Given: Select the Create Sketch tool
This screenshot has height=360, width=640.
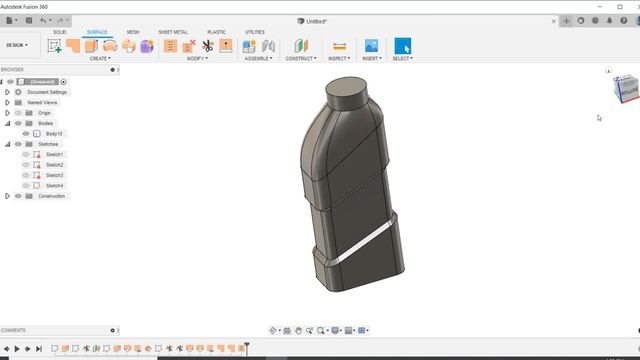Looking at the screenshot, I should (54, 46).
